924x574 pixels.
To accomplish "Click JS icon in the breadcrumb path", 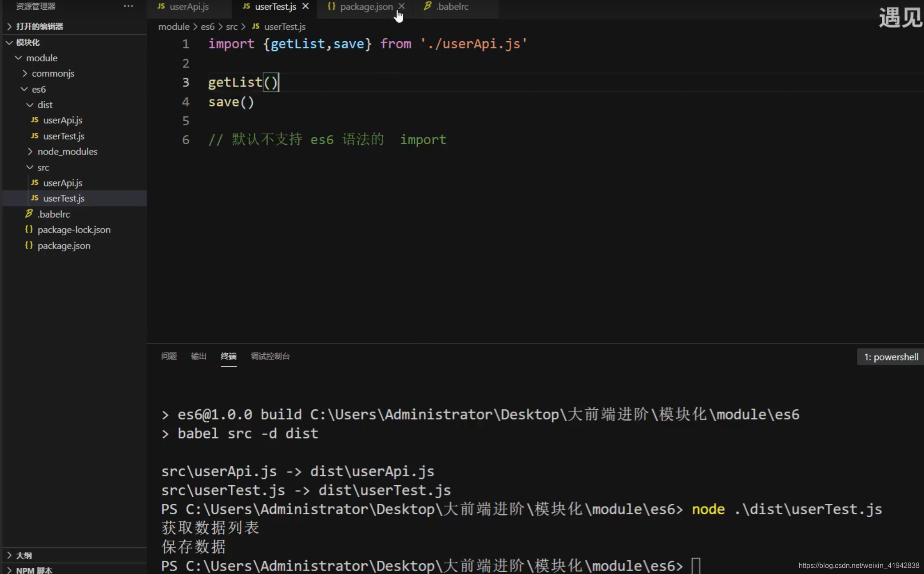I will pyautogui.click(x=256, y=27).
